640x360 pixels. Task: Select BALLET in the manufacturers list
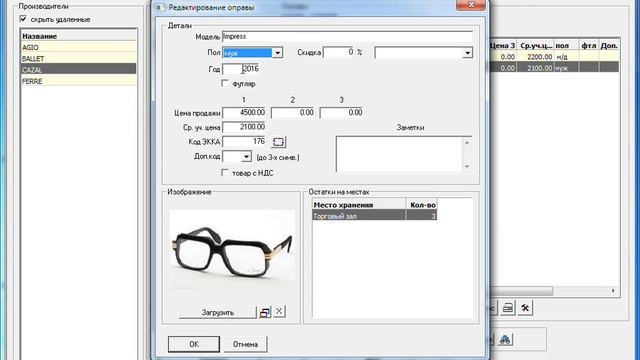(78, 58)
